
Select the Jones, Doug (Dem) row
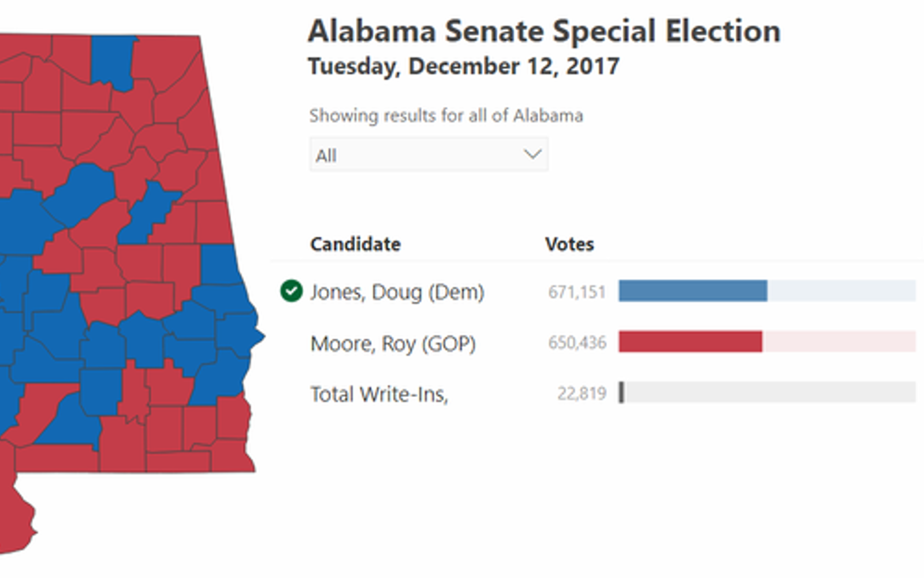[x=397, y=291]
